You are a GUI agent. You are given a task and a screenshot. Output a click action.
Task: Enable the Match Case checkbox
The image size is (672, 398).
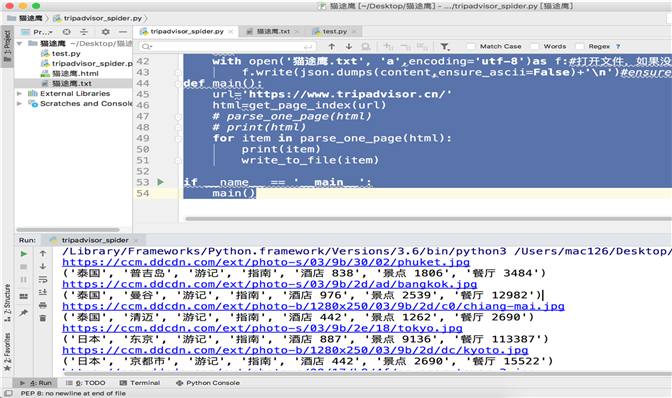coord(471,46)
